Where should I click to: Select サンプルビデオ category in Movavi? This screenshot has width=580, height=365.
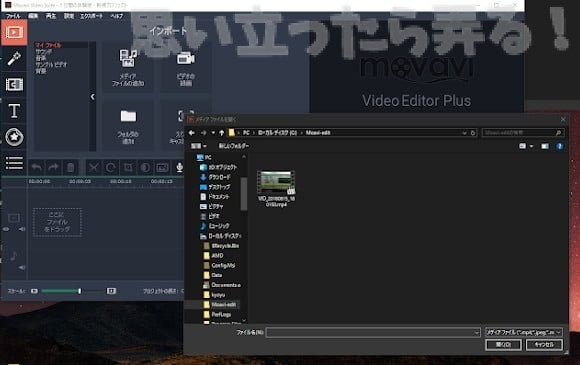(x=51, y=65)
